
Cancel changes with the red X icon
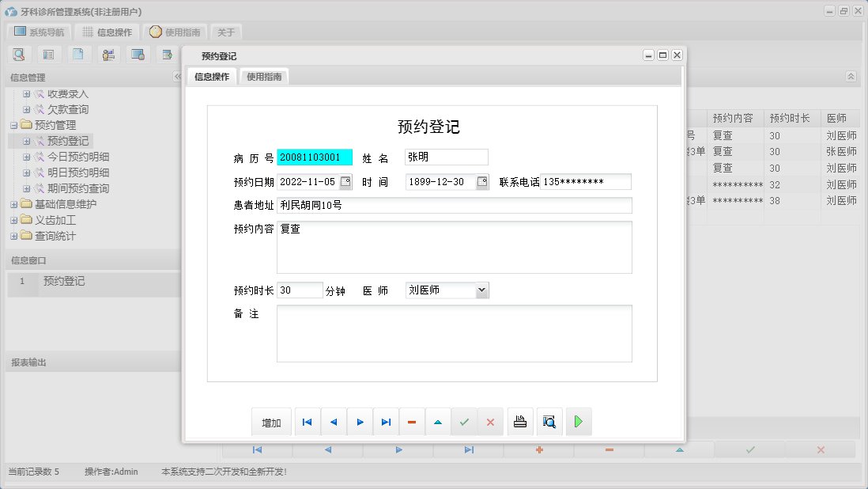pos(490,422)
